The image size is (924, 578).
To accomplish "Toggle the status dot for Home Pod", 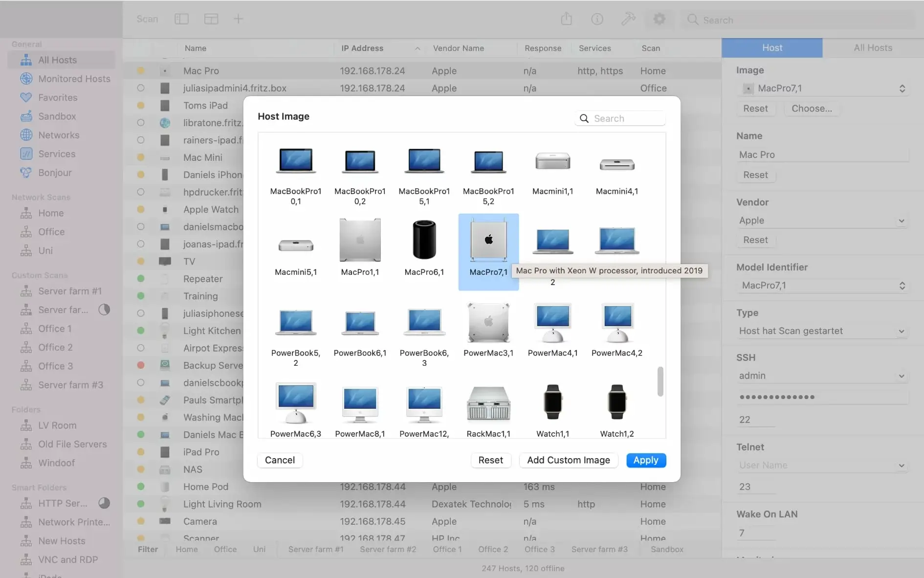I will (141, 487).
